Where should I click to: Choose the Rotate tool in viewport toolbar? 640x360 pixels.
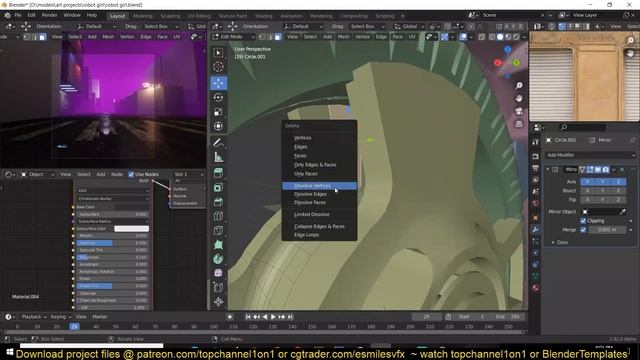tap(218, 98)
